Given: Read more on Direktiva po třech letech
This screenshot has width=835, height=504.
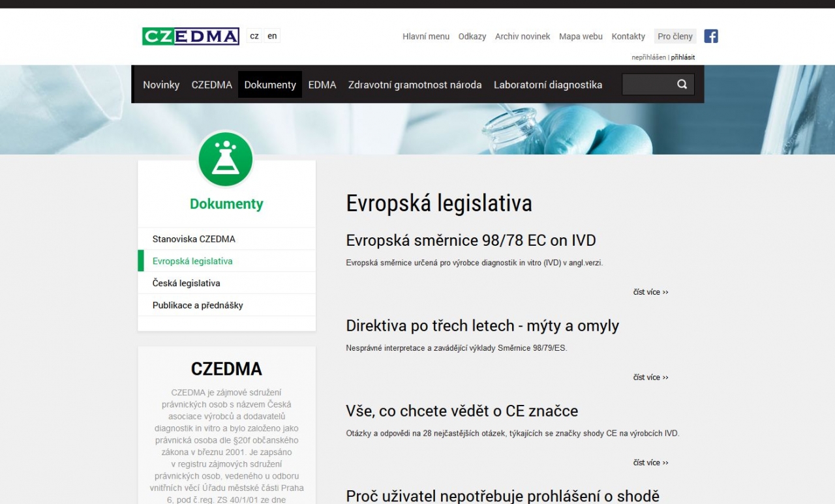Looking at the screenshot, I should (x=650, y=378).
